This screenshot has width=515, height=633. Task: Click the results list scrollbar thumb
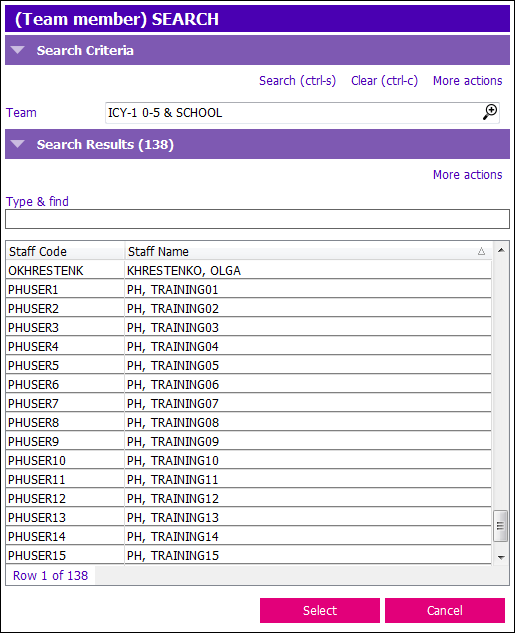tap(500, 526)
